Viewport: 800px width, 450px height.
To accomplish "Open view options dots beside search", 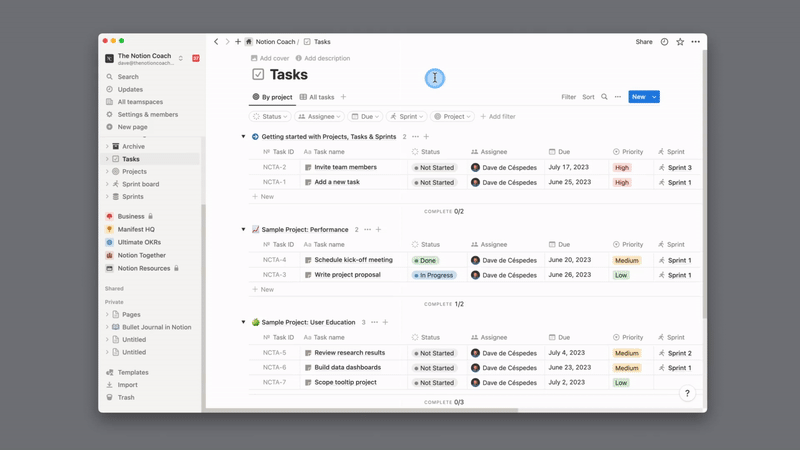I will click(x=618, y=97).
